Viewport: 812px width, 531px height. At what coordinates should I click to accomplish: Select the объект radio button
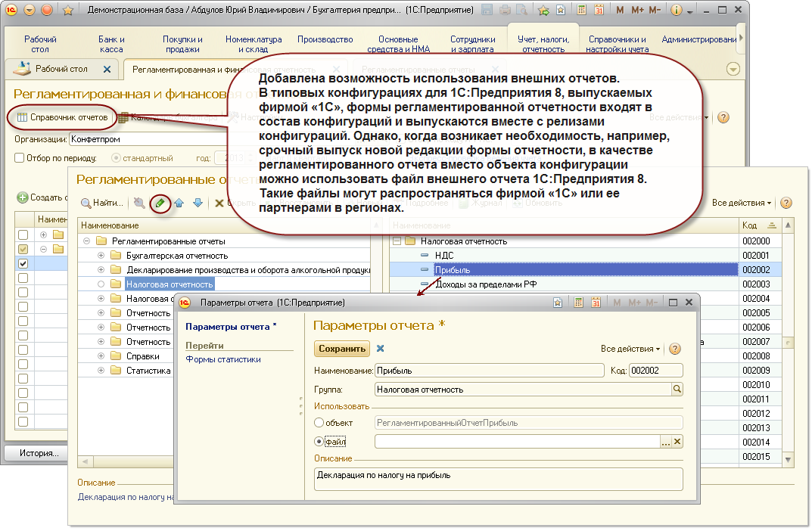pyautogui.click(x=319, y=423)
